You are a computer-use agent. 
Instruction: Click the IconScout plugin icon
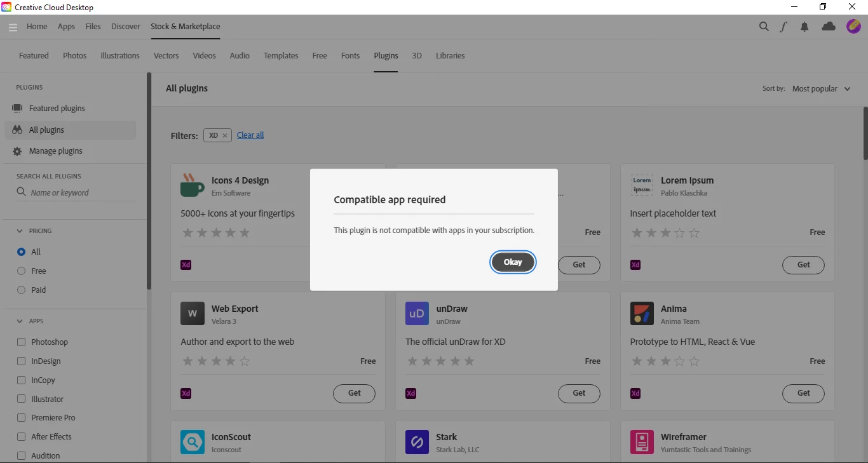193,442
